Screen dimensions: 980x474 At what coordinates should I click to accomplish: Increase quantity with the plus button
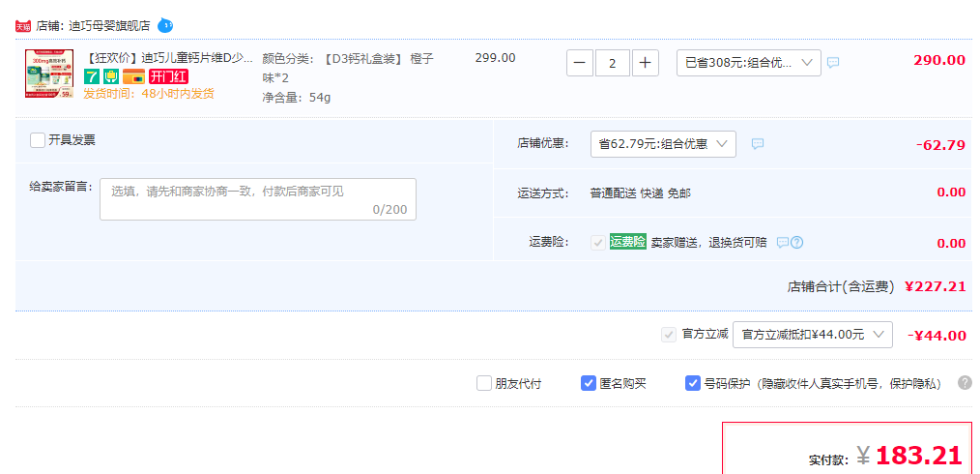[x=645, y=63]
